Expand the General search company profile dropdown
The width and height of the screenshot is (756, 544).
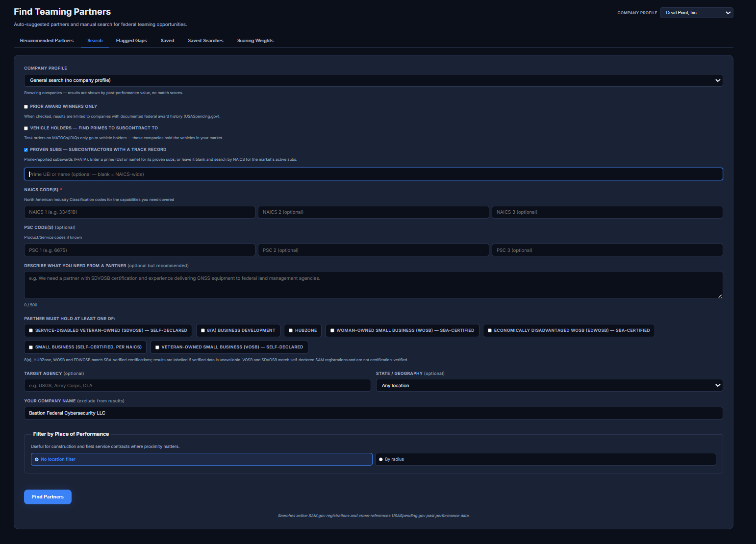[x=374, y=80]
